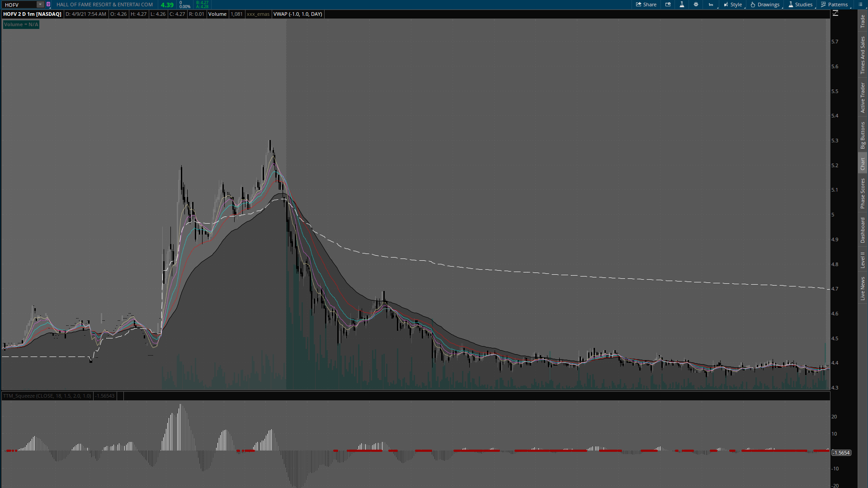Viewport: 868px width, 488px height.
Task: Open the Edit studies flask icon
Action: pos(682,5)
